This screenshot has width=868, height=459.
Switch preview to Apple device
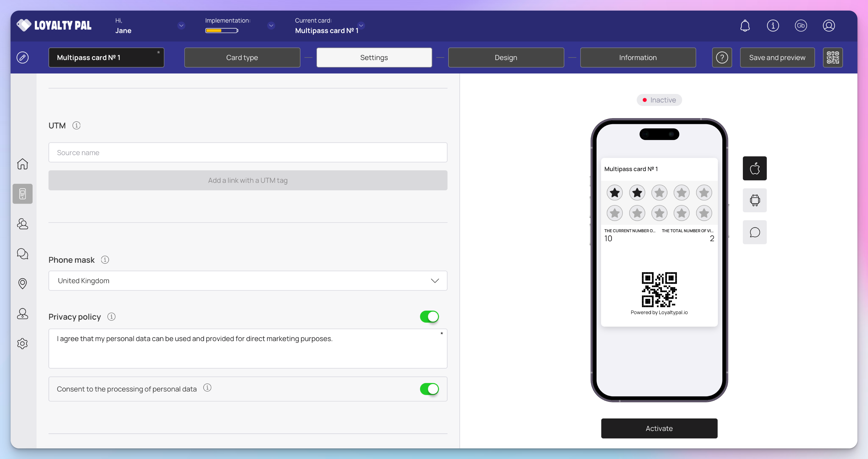[755, 168]
